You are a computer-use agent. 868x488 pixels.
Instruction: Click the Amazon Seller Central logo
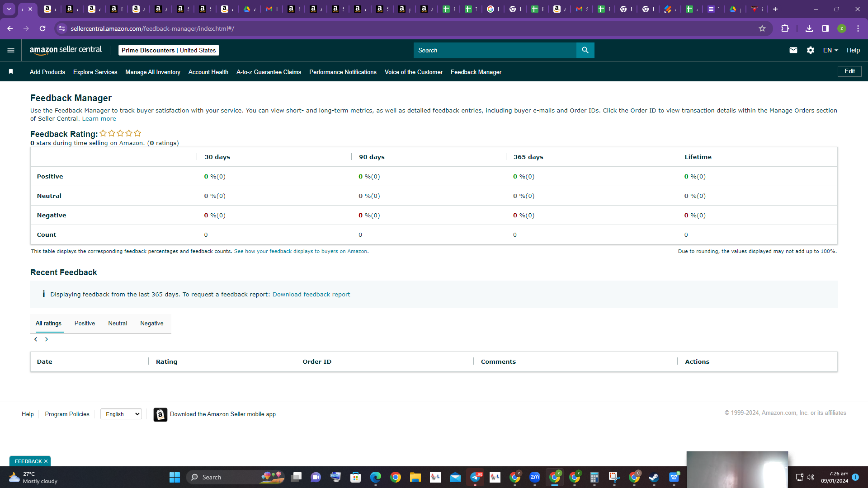click(66, 50)
